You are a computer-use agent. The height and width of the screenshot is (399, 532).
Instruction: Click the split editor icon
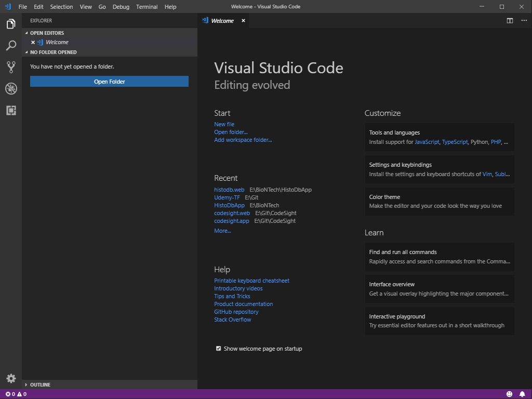tap(510, 21)
